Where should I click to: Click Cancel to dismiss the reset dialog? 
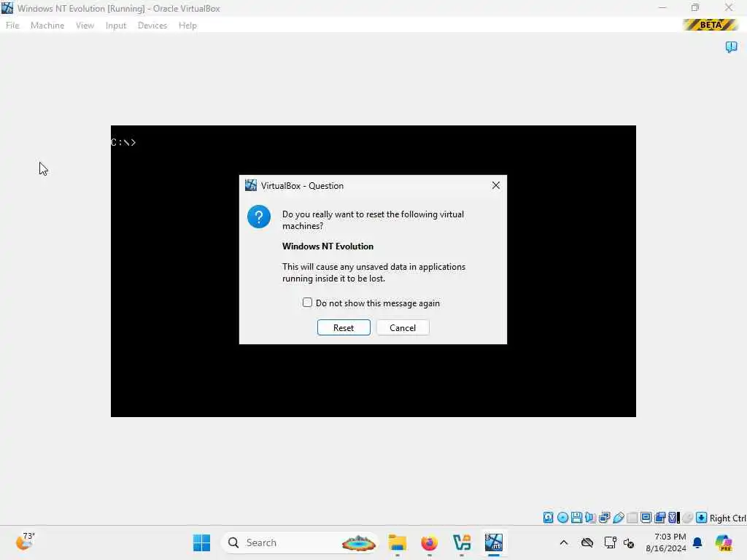[403, 327]
